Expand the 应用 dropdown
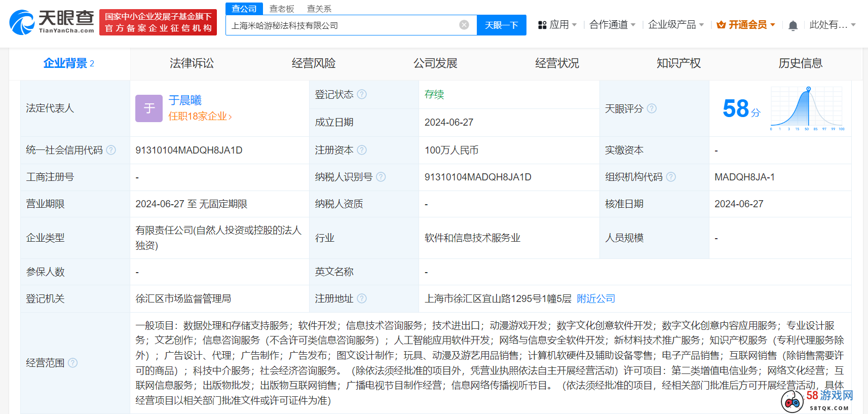 pyautogui.click(x=574, y=25)
